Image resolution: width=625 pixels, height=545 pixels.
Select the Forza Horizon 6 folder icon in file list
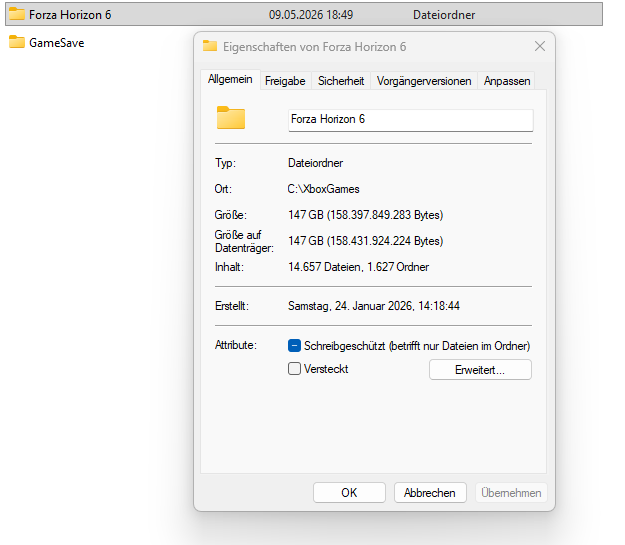[x=17, y=14]
